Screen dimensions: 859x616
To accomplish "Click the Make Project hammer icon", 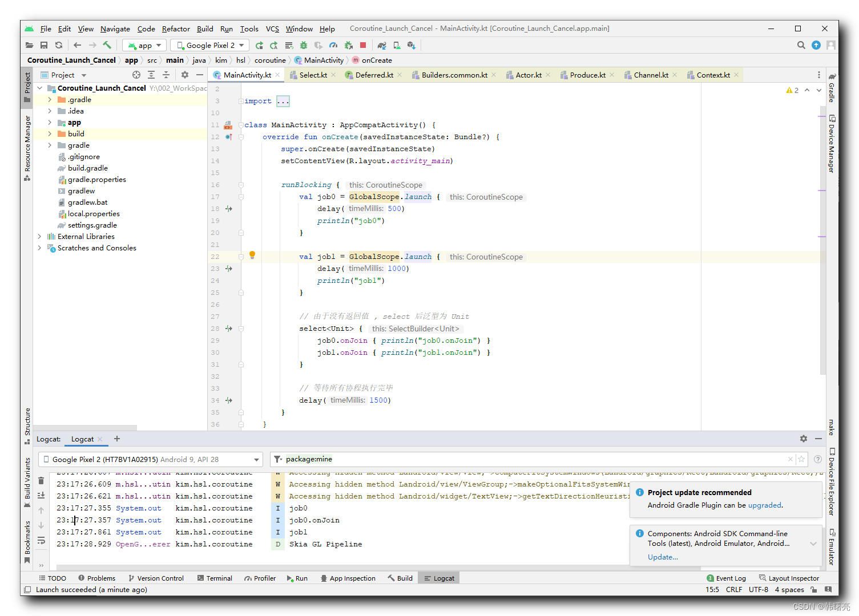I will tap(107, 45).
